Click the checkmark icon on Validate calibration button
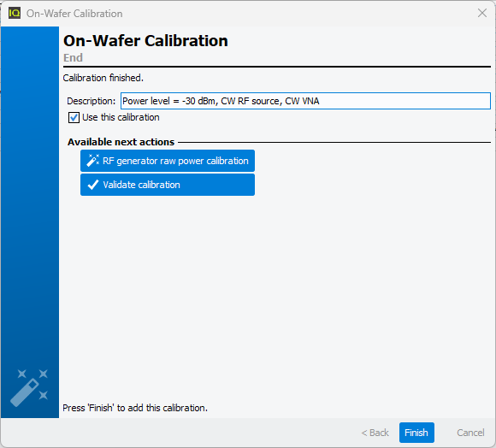 point(93,185)
